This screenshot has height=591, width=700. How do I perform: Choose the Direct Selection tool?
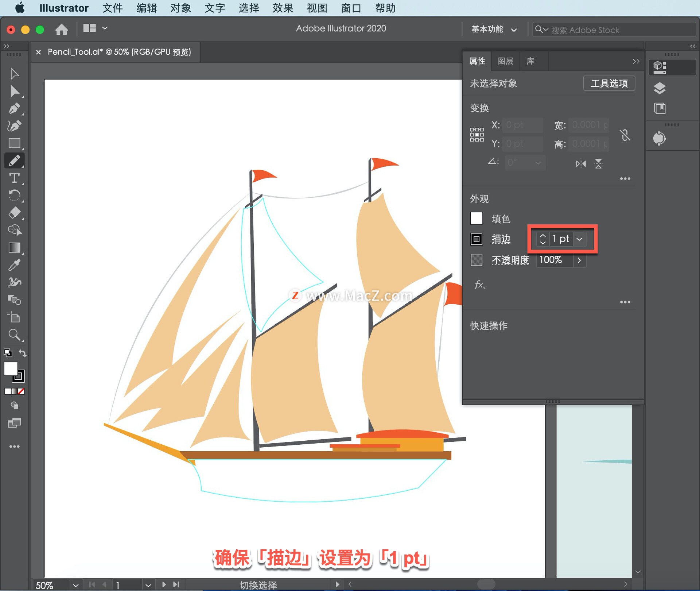pos(14,91)
